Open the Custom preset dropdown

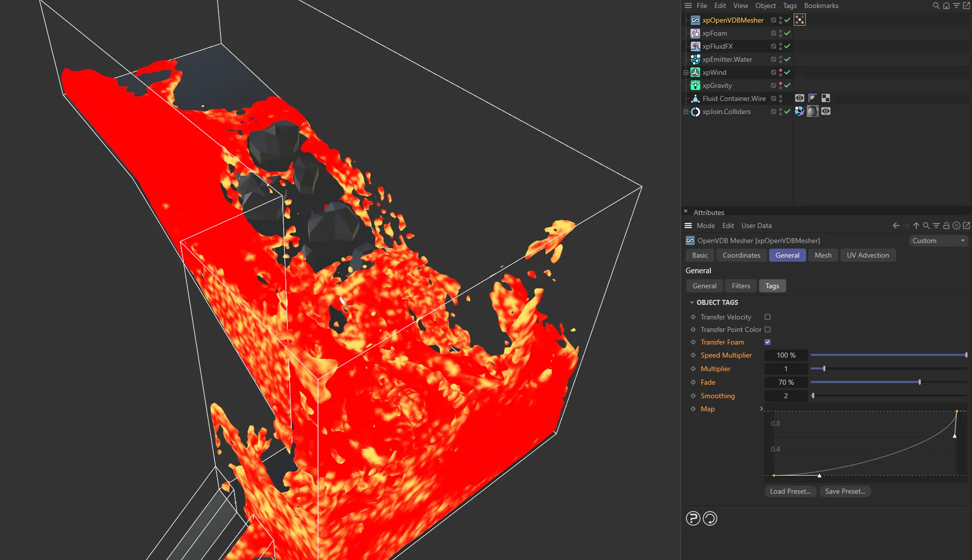pos(937,241)
